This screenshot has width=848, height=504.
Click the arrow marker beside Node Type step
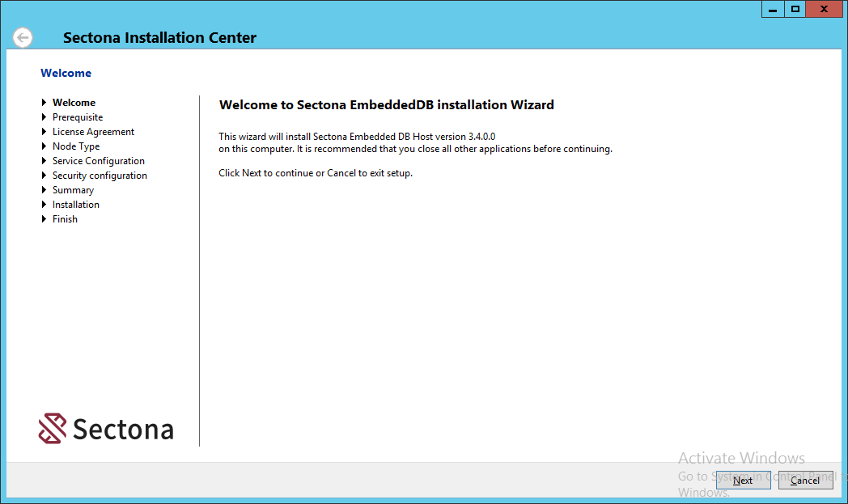45,146
